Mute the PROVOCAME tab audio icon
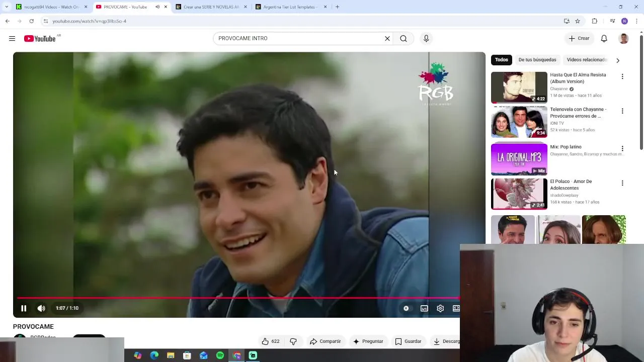644x362 pixels. (157, 7)
